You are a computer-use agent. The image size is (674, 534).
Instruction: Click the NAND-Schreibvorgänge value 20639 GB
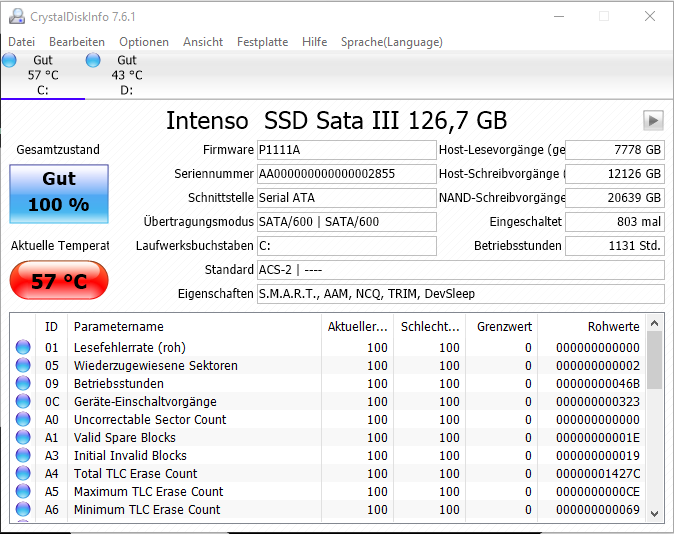tap(615, 198)
